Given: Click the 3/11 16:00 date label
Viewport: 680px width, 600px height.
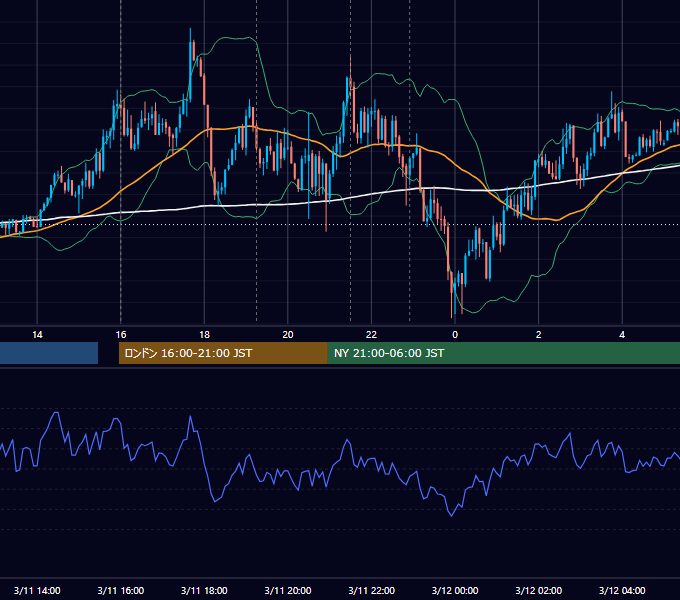Looking at the screenshot, I should [x=121, y=590].
